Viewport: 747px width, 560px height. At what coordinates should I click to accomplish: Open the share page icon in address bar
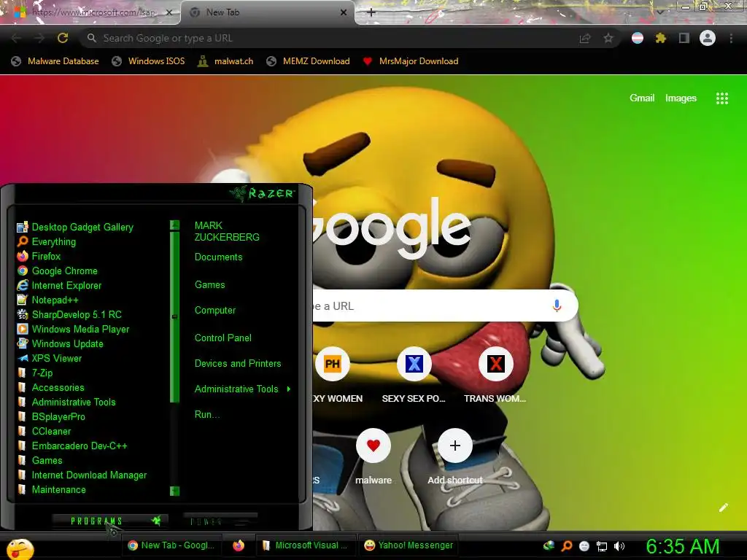pos(585,38)
